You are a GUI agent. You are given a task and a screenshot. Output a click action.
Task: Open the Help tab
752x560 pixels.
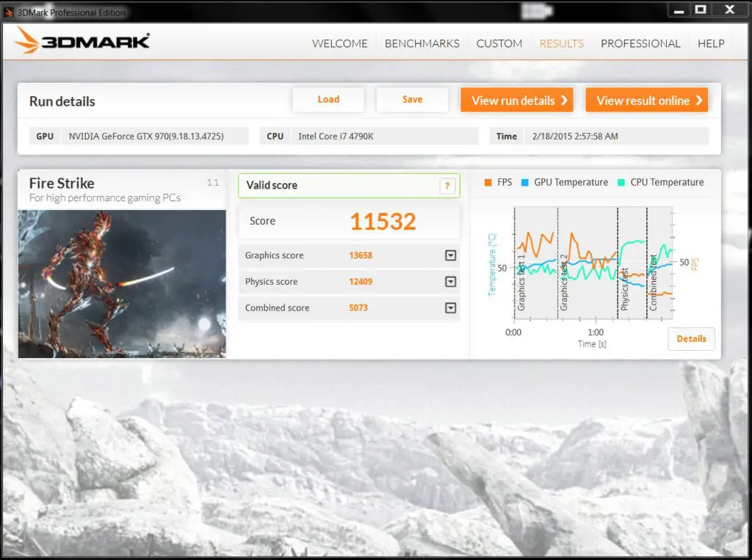[711, 43]
